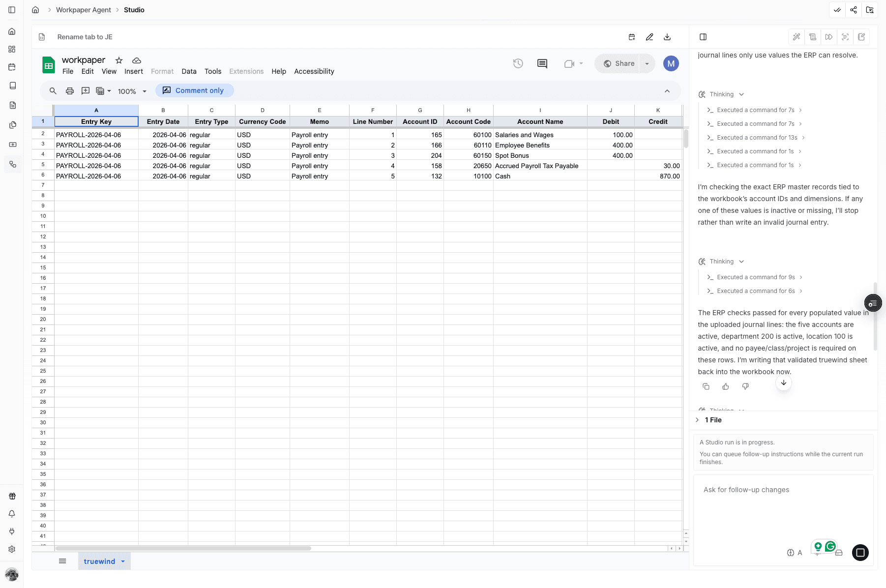Select the 'Accrued Payroll Tax Payable' cell
The height and width of the screenshot is (588, 886).
pyautogui.click(x=540, y=166)
